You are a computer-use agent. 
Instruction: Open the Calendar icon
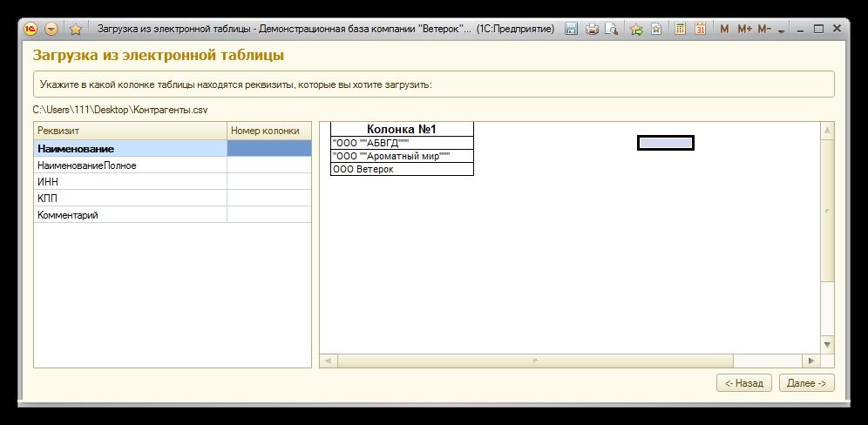click(x=701, y=29)
